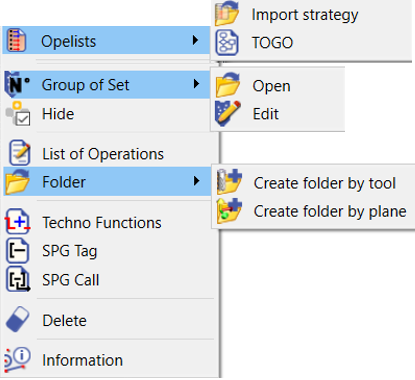Click the Opelists list icon

tap(17, 40)
